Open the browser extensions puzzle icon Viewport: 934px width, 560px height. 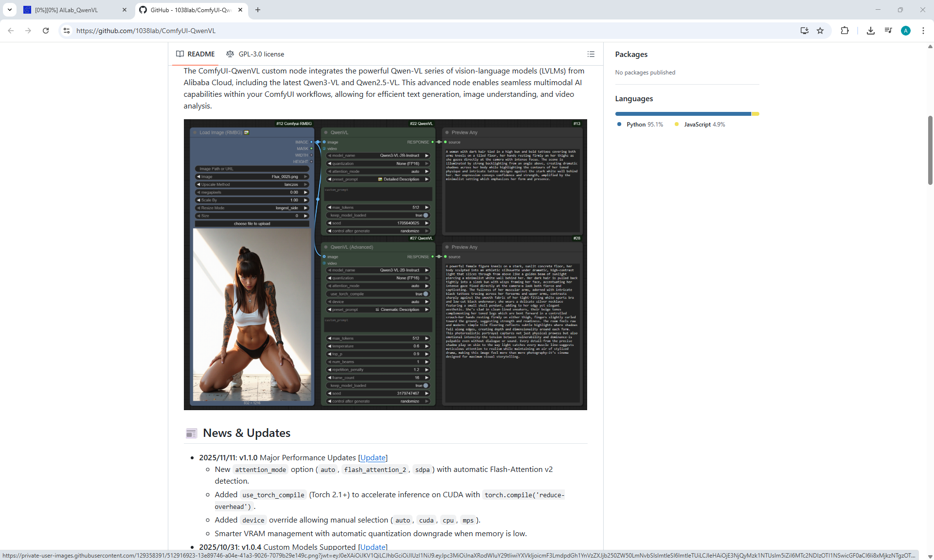[x=844, y=31]
